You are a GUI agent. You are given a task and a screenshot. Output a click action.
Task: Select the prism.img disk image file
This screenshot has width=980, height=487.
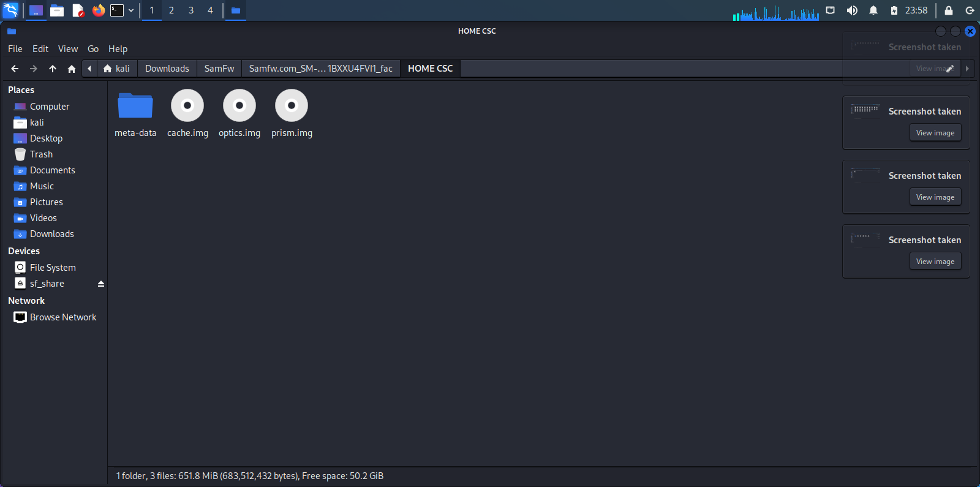[x=292, y=114]
